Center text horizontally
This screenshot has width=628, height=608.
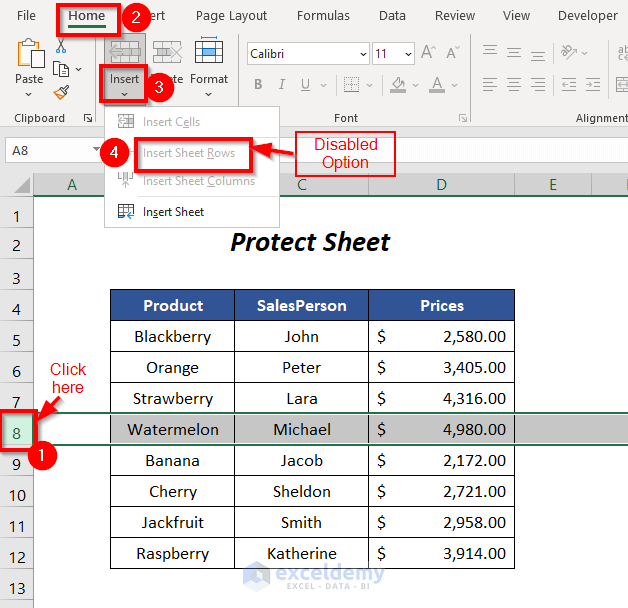coord(514,85)
